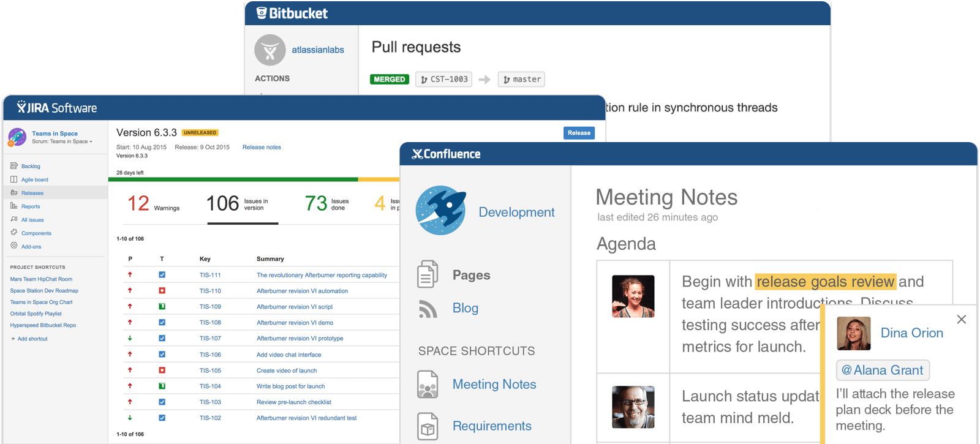Click the Reports chart icon

click(14, 206)
